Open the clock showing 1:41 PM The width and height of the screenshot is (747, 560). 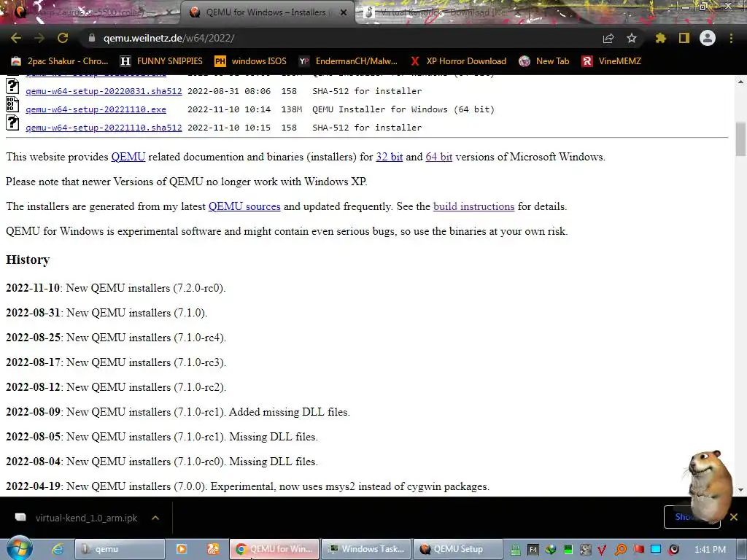[710, 550]
